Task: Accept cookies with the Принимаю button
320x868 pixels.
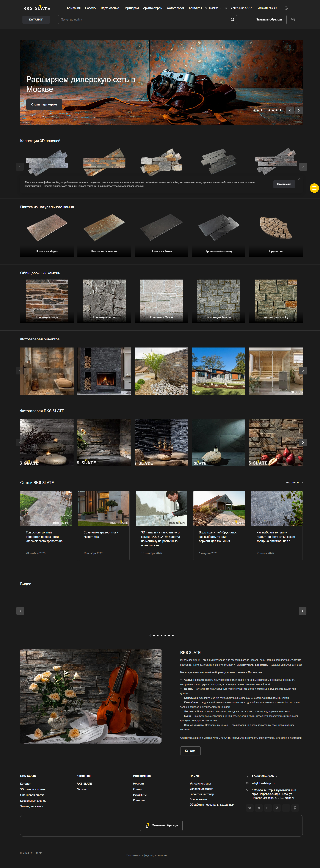Action: pyautogui.click(x=284, y=184)
